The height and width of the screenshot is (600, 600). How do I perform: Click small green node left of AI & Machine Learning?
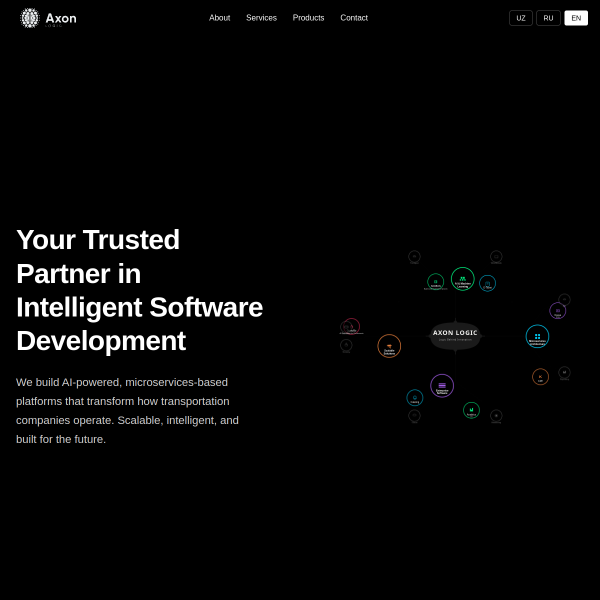[435, 282]
